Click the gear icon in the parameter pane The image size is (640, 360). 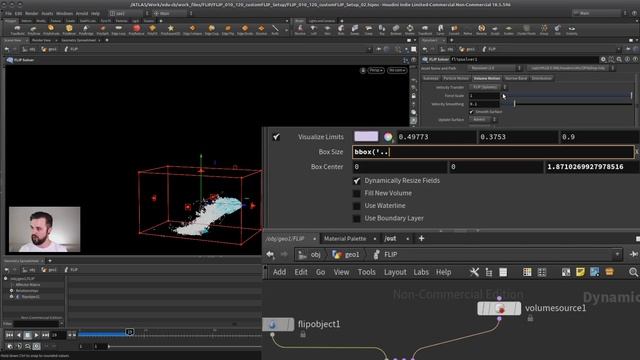(x=603, y=60)
